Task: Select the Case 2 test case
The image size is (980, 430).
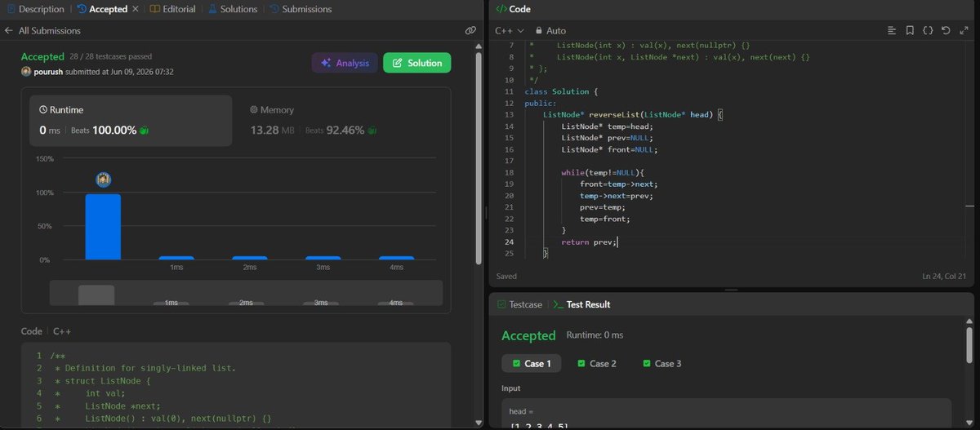Action: click(596, 363)
